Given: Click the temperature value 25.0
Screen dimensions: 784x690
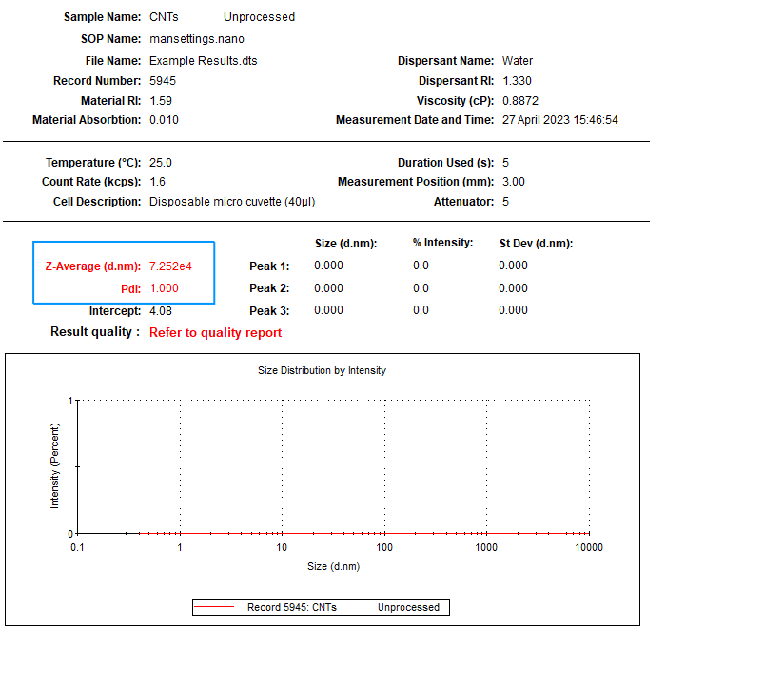Looking at the screenshot, I should [161, 163].
